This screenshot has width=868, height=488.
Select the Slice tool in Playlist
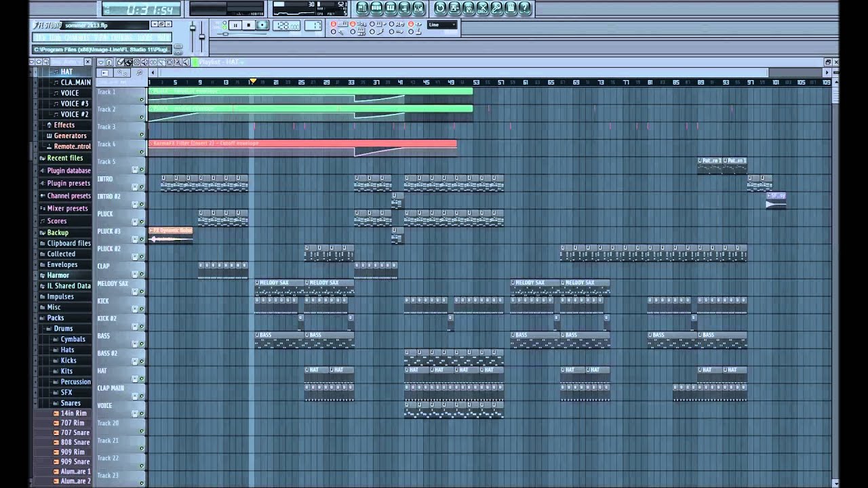click(161, 62)
